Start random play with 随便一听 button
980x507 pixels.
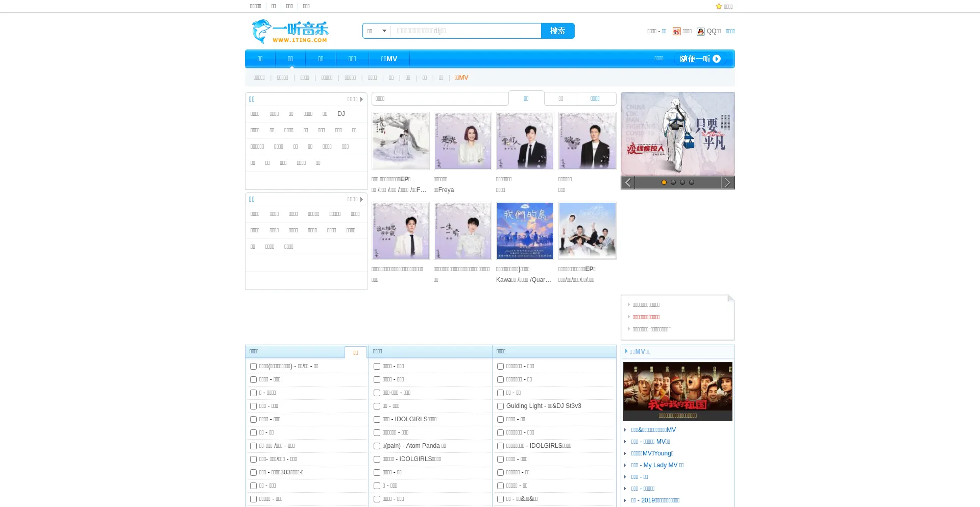click(x=700, y=59)
